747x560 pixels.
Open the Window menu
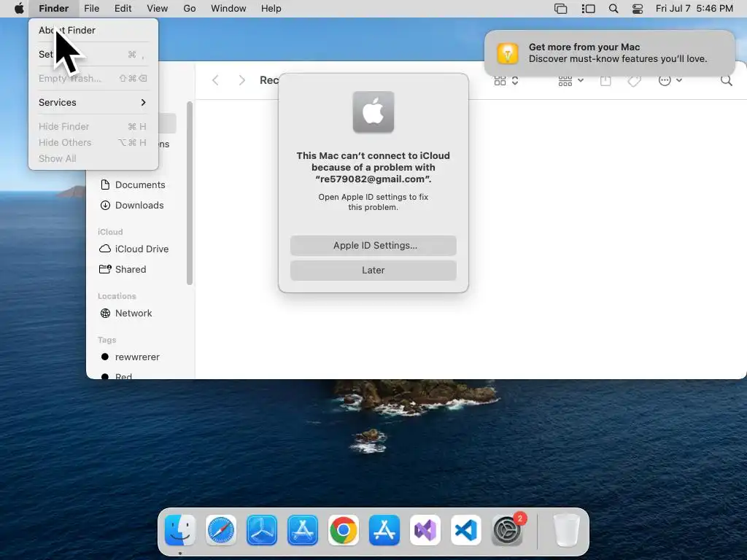(x=228, y=9)
